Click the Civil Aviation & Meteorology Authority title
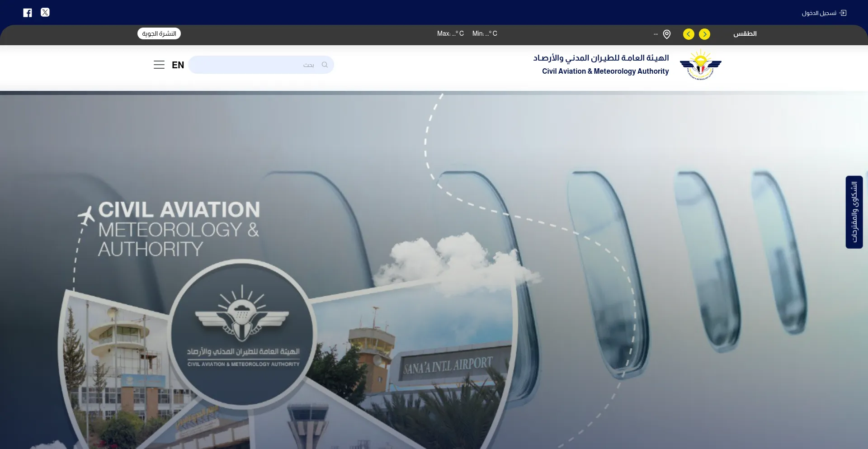 tap(605, 71)
